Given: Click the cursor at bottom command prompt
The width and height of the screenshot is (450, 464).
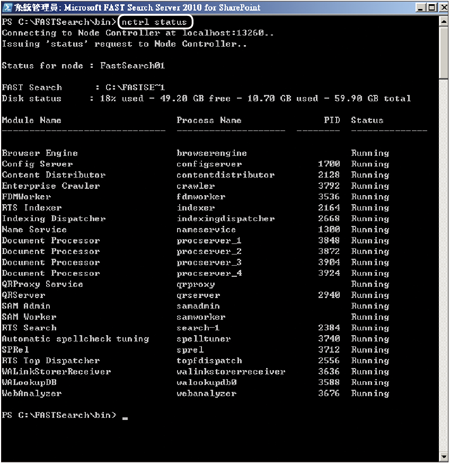Looking at the screenshot, I should point(125,418).
